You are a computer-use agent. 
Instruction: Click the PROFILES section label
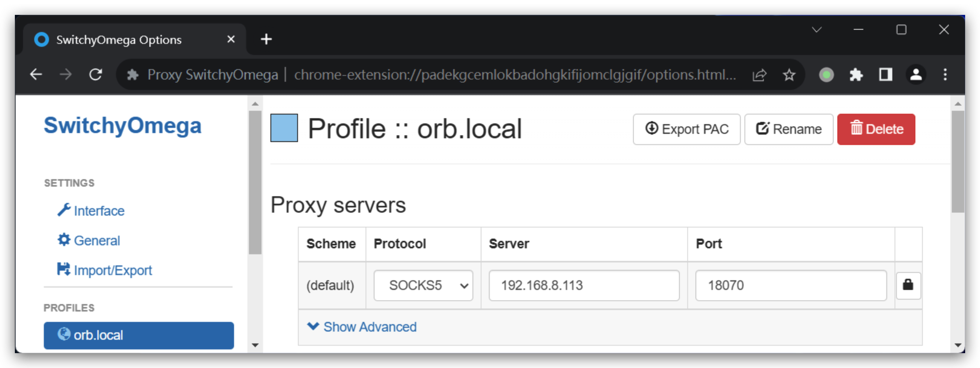(x=69, y=308)
